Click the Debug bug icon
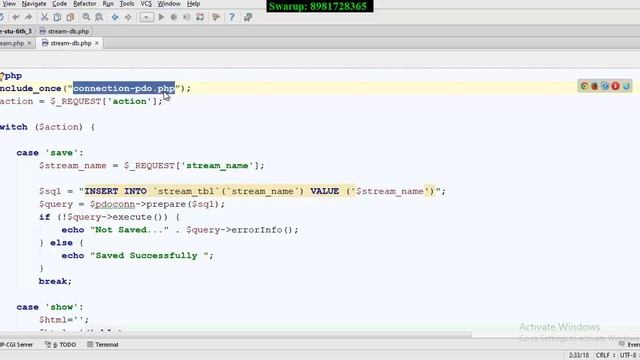The width and height of the screenshot is (640, 360). [x=174, y=17]
